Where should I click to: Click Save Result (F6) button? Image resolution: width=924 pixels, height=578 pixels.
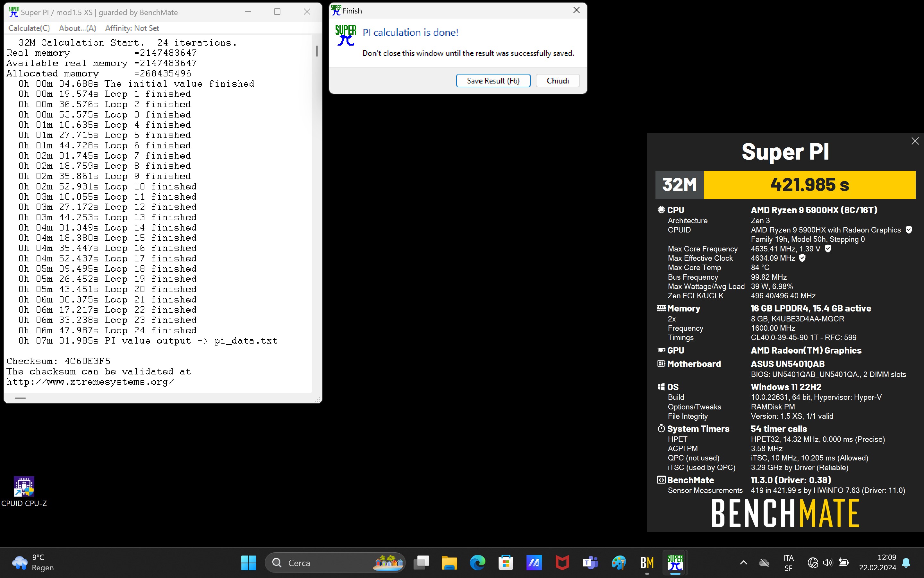pos(493,81)
